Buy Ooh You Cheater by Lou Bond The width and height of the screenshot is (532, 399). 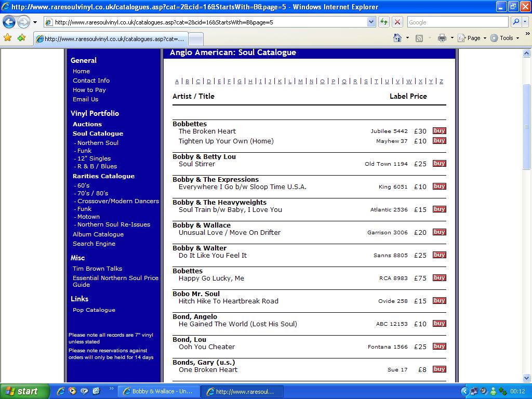439,347
